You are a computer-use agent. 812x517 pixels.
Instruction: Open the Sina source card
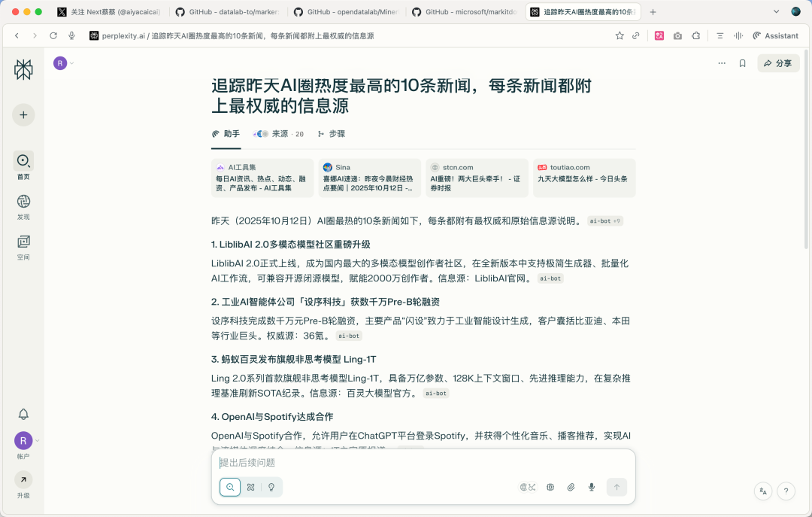pos(369,178)
